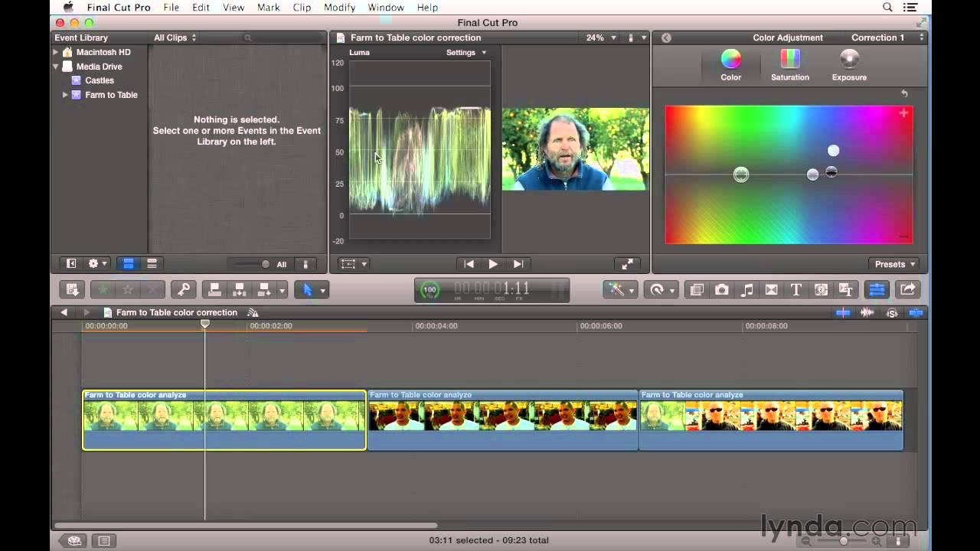This screenshot has height=551, width=980.
Task: Open the Correction 1 dropdown
Action: pos(887,37)
